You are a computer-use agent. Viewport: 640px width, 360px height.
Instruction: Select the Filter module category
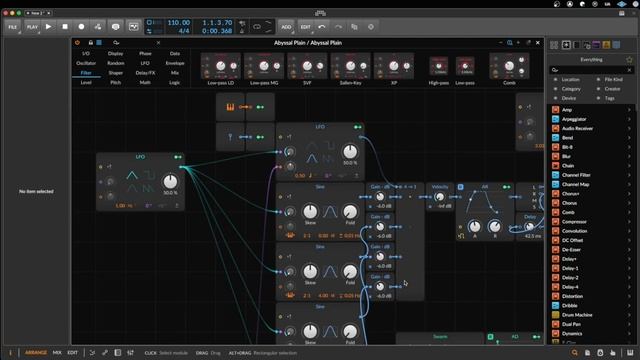pos(86,73)
